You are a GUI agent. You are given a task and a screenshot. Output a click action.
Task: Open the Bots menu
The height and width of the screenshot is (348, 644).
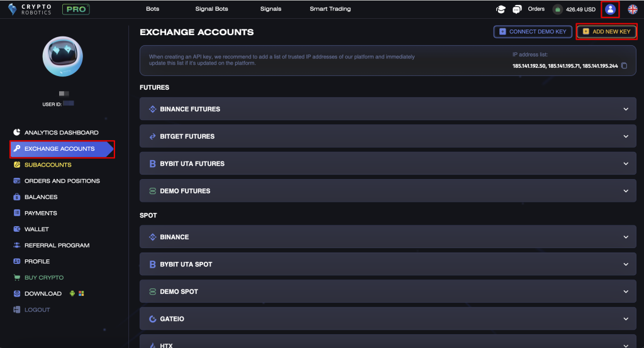point(152,9)
